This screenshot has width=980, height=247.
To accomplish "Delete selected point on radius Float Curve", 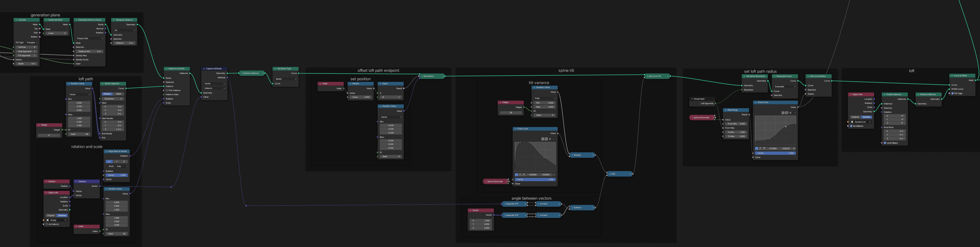I will point(794,149).
